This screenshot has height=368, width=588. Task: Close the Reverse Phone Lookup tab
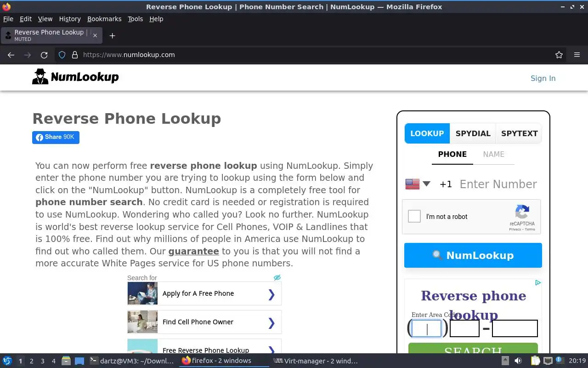point(95,35)
